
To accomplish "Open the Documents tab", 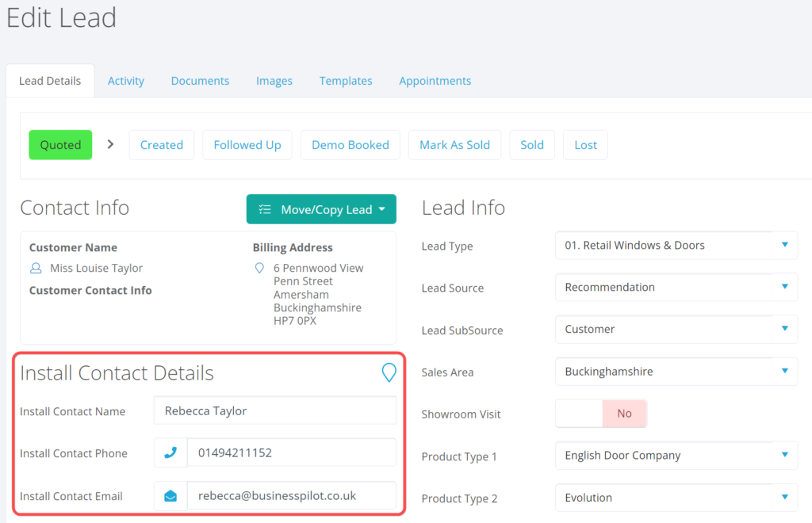I will pyautogui.click(x=200, y=81).
